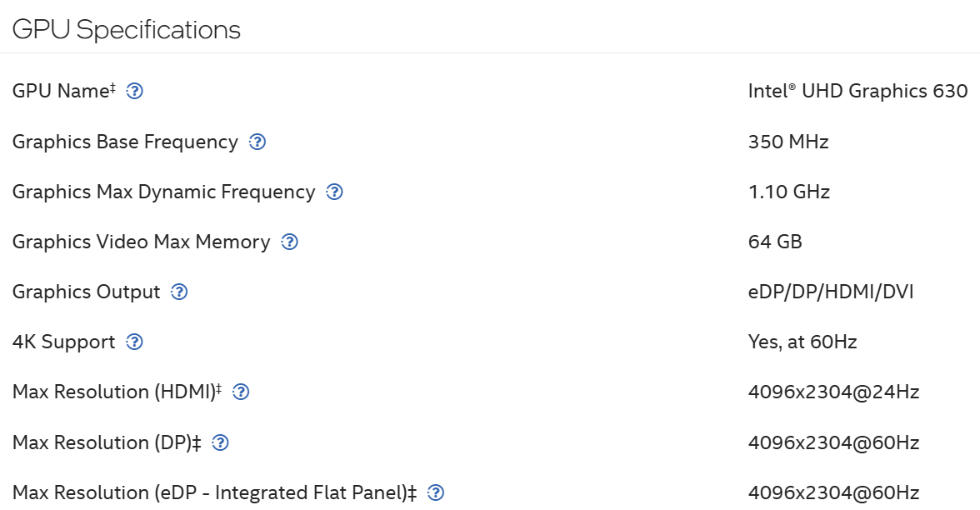Show help for Max Resolution (DP)
The image size is (980, 510).
tap(220, 442)
